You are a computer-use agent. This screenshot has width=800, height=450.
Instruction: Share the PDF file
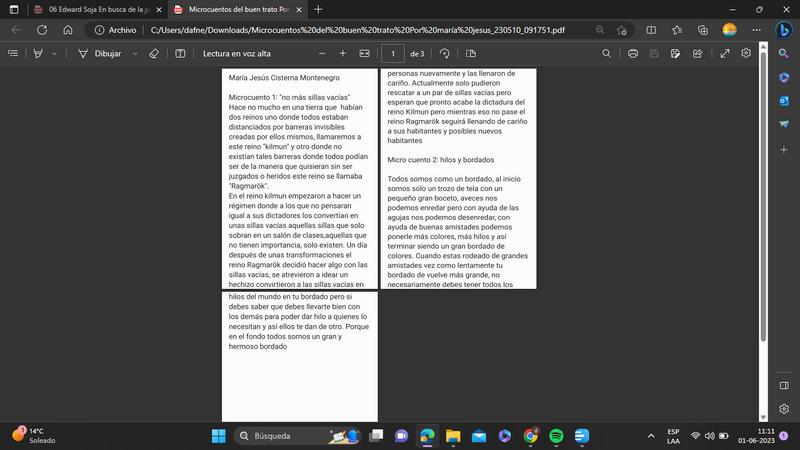[x=697, y=53]
